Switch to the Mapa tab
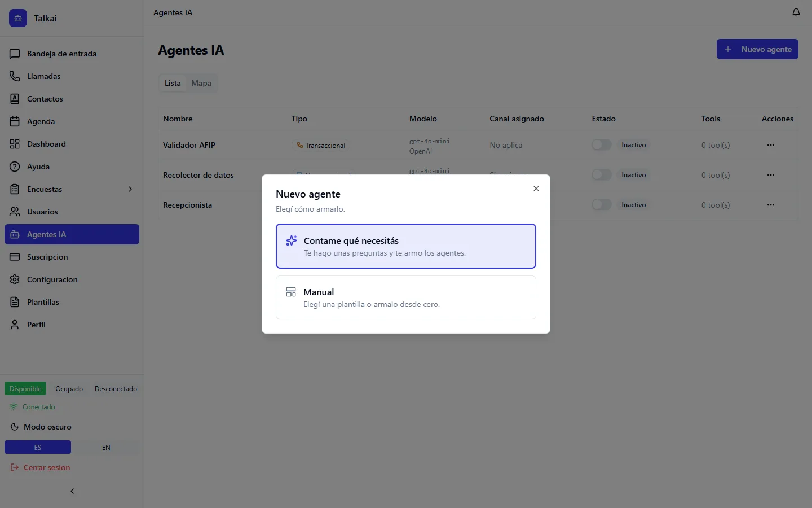This screenshot has height=508, width=812. [x=201, y=83]
